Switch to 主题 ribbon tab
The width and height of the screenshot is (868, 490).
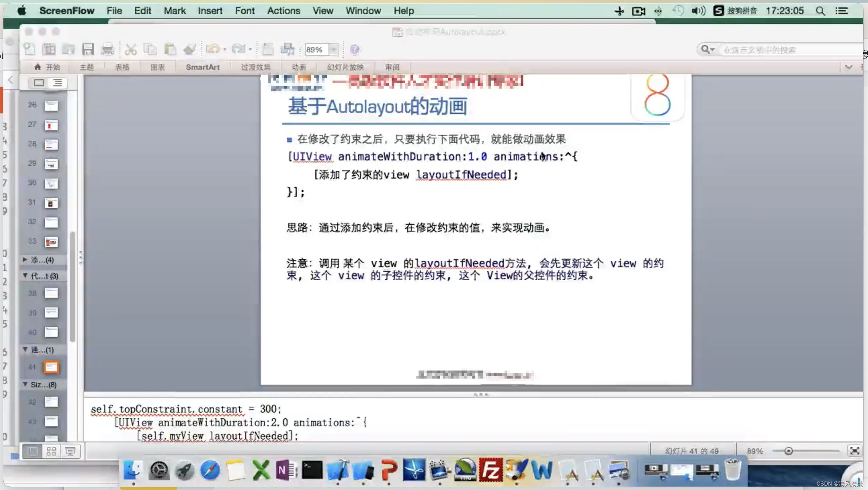(87, 67)
